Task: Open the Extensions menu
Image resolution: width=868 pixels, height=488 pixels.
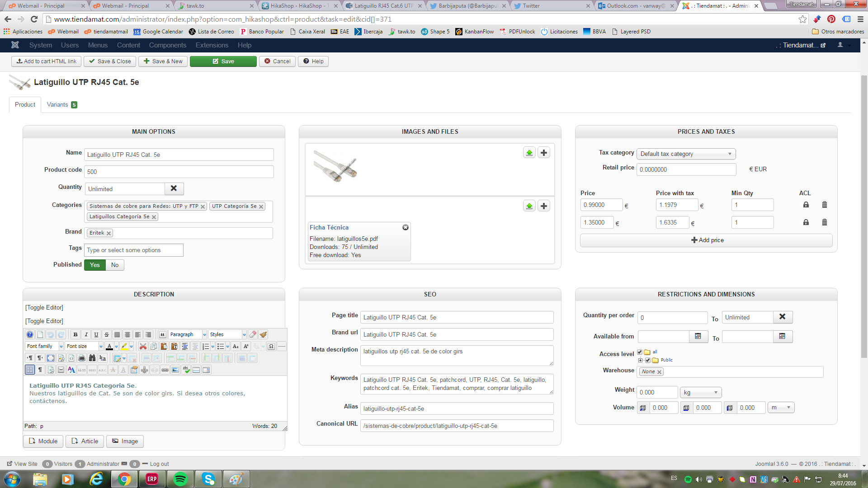Action: (212, 45)
